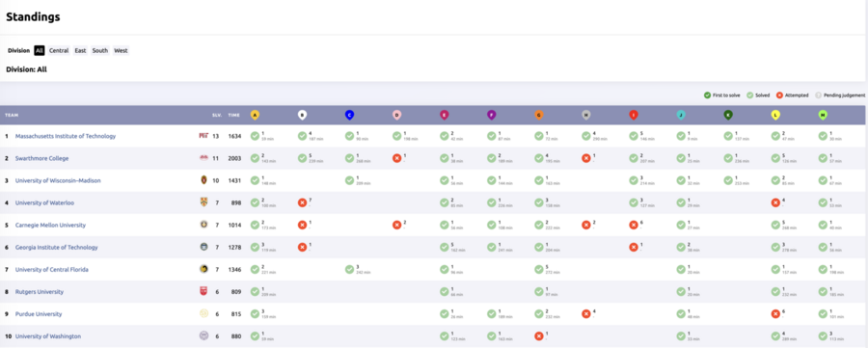Click the Pending judgement legend icon
Screen dimensions: 868x348
tap(819, 95)
